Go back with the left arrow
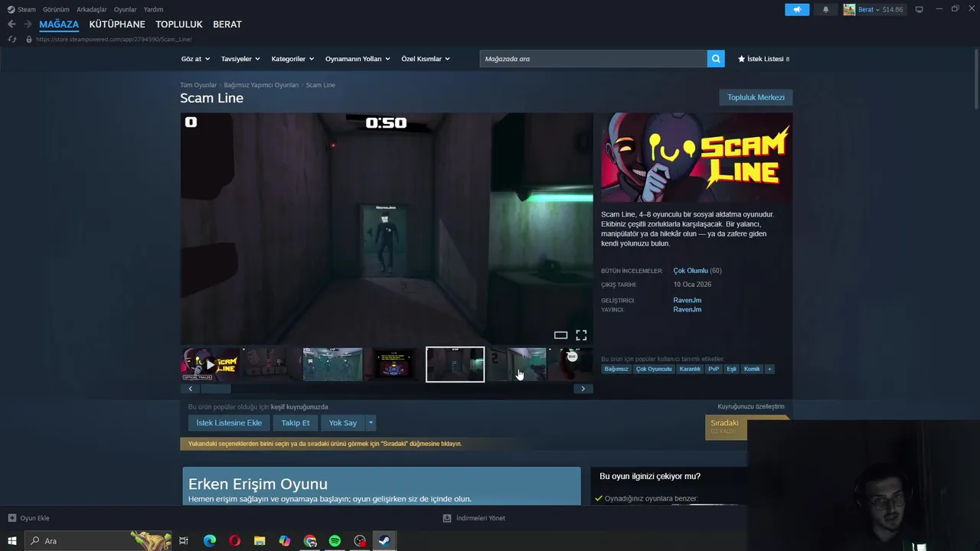The height and width of the screenshot is (551, 980). click(11, 24)
